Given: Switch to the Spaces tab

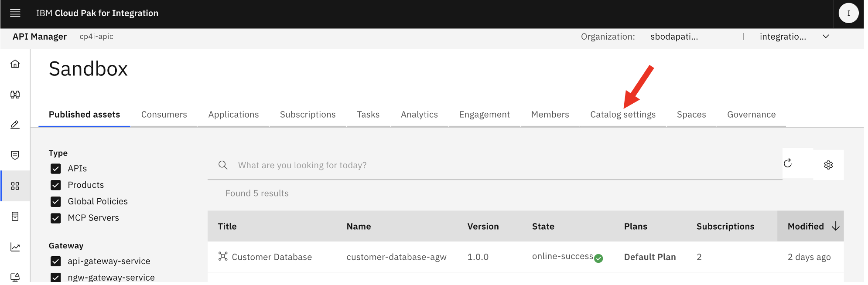Looking at the screenshot, I should click(691, 115).
